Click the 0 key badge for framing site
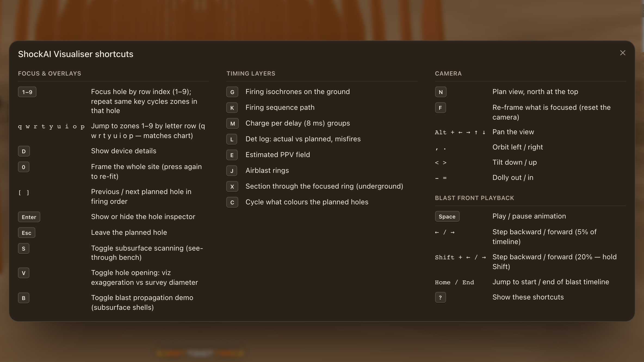Image resolution: width=644 pixels, height=362 pixels. coord(24,167)
